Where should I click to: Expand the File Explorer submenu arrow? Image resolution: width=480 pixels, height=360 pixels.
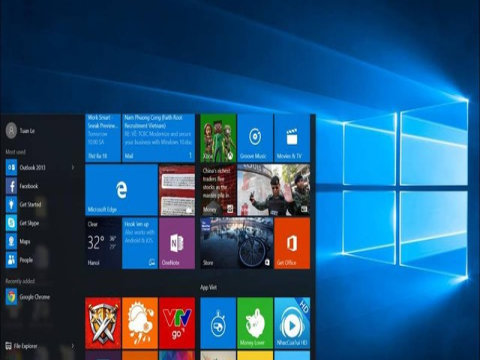click(x=73, y=346)
